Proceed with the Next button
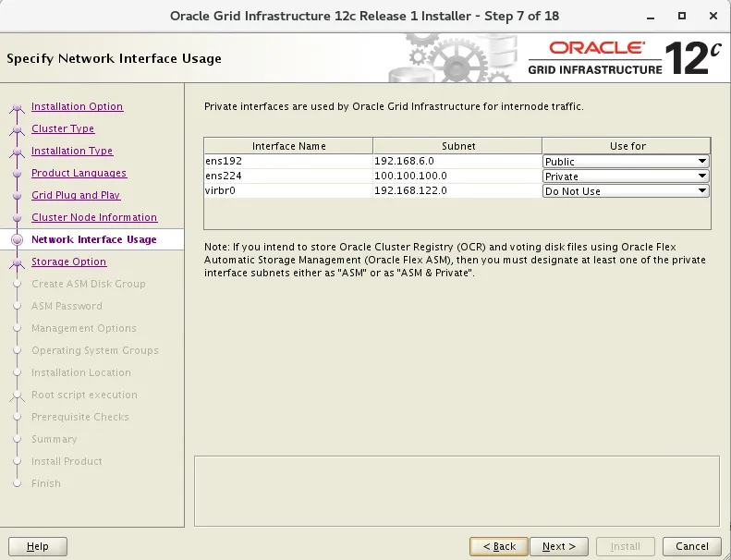Viewport: 731px width, 560px height. click(559, 546)
